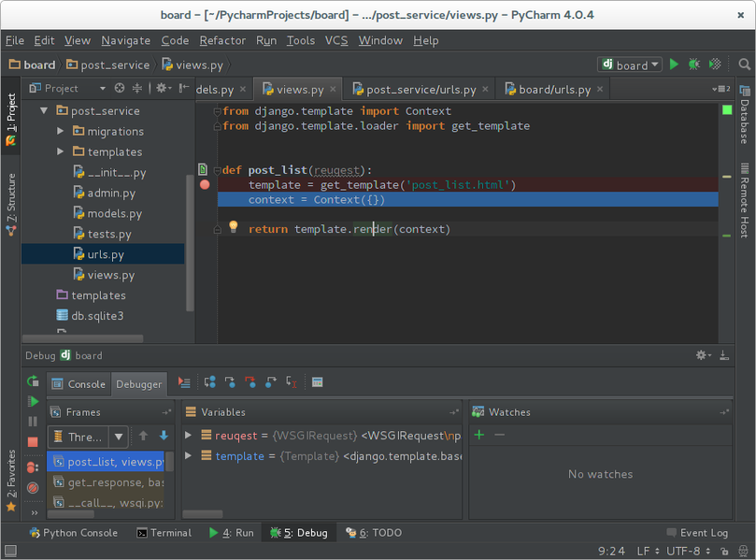Open Search Everywhere magnifier icon
Viewport: 756px width, 560px height.
[x=745, y=65]
